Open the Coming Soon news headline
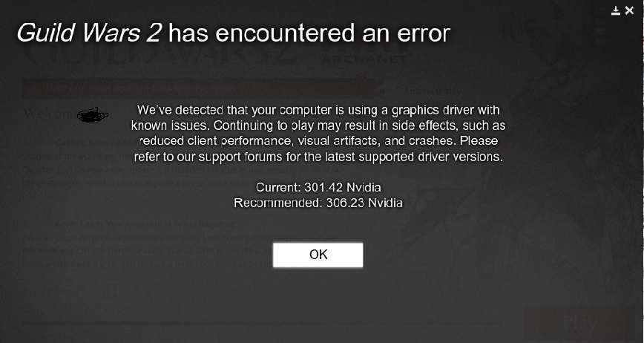 click(99, 143)
